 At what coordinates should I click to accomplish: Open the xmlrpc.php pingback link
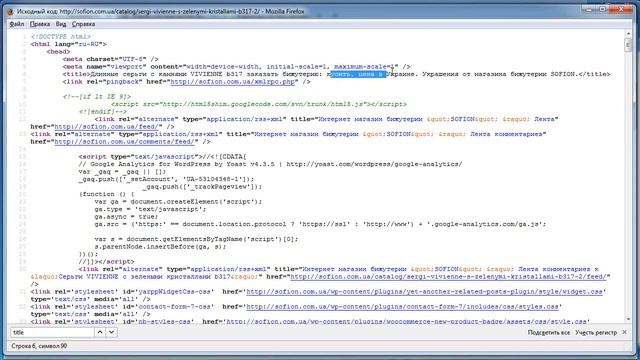coord(232,82)
